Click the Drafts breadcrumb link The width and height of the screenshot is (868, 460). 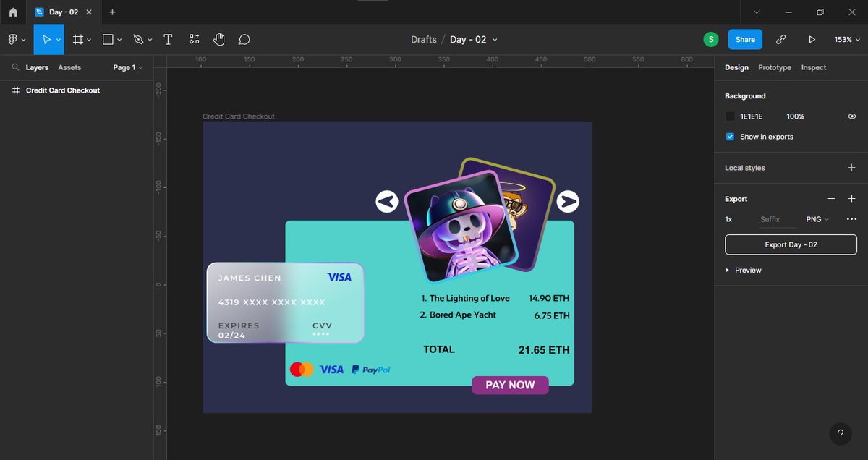[x=423, y=40]
